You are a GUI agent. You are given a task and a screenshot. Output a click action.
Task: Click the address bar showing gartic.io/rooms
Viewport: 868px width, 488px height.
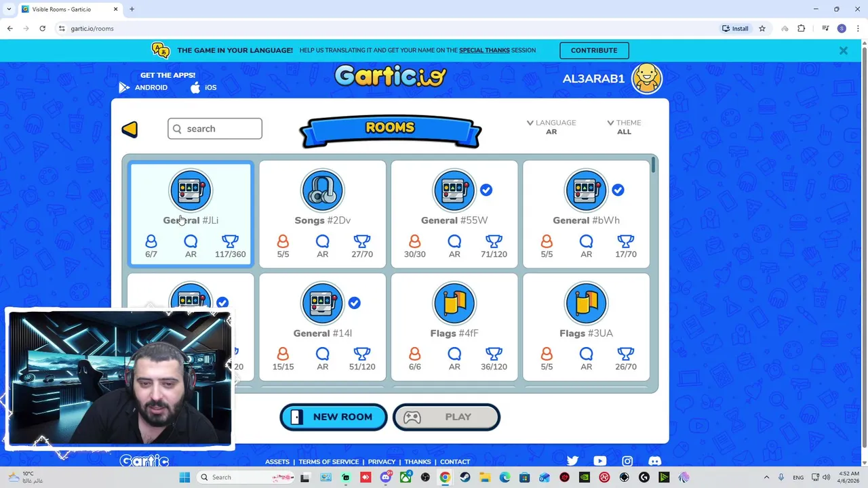pos(387,28)
